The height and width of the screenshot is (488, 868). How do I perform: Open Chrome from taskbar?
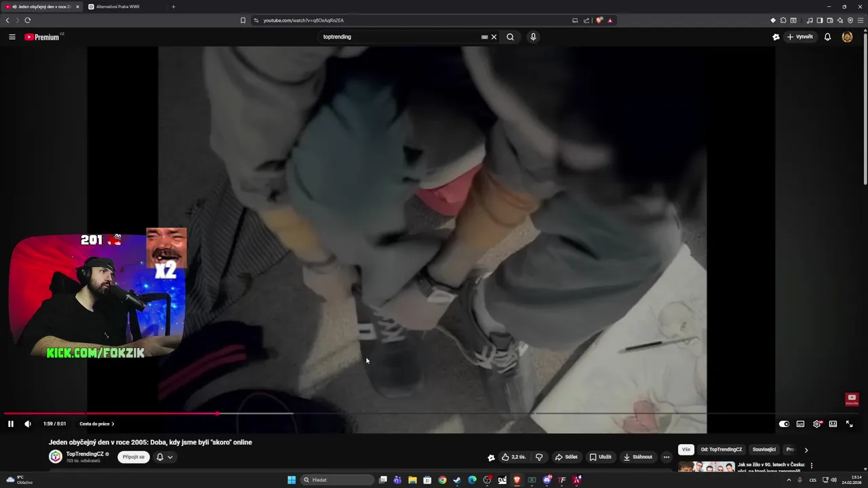coord(442,480)
